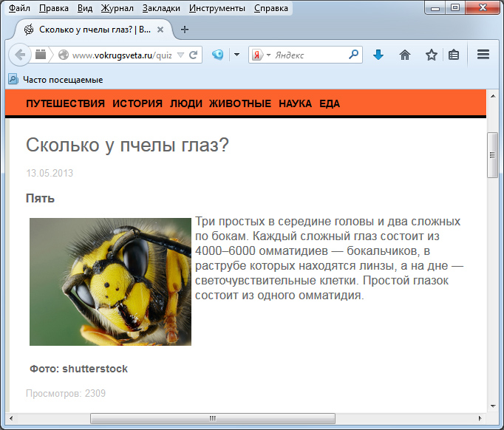Open the Закладки menu
Image resolution: width=504 pixels, height=430 pixels.
click(161, 9)
